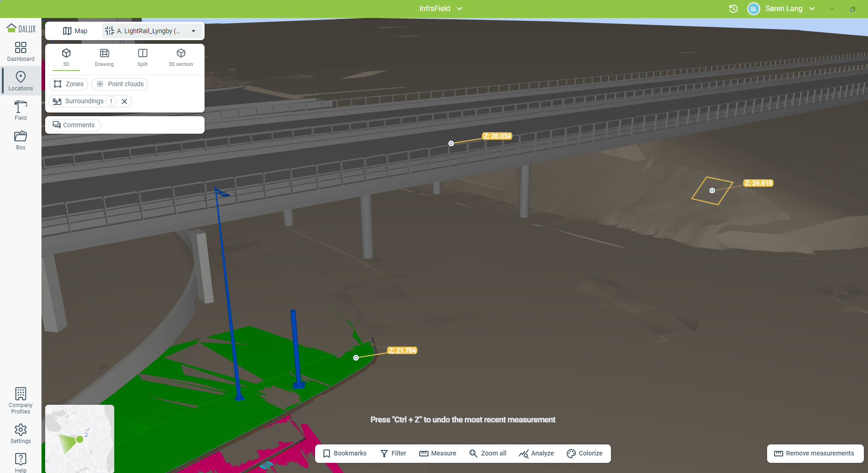The width and height of the screenshot is (868, 473).
Task: Click the history clock icon
Action: click(x=733, y=9)
